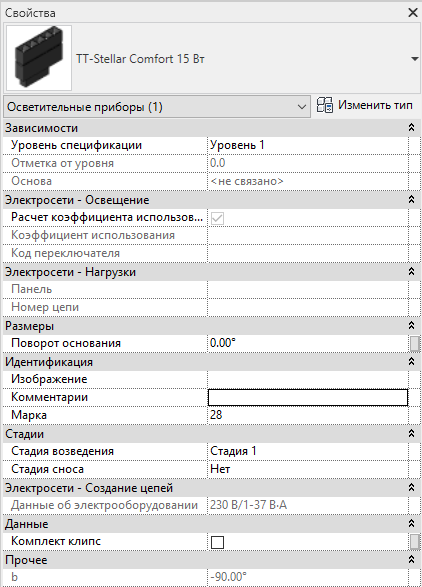Click the TT-Stellar Comfort fixture thumbnail
422x587 pixels.
click(39, 58)
